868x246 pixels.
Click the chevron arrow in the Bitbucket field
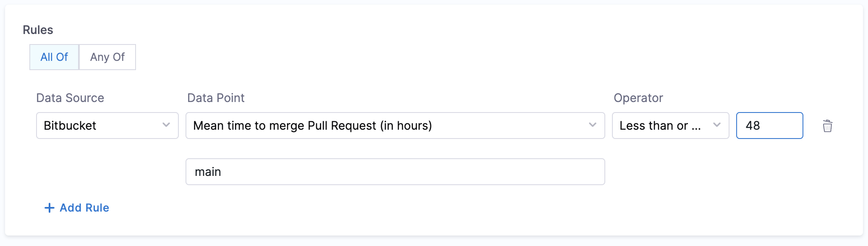166,125
